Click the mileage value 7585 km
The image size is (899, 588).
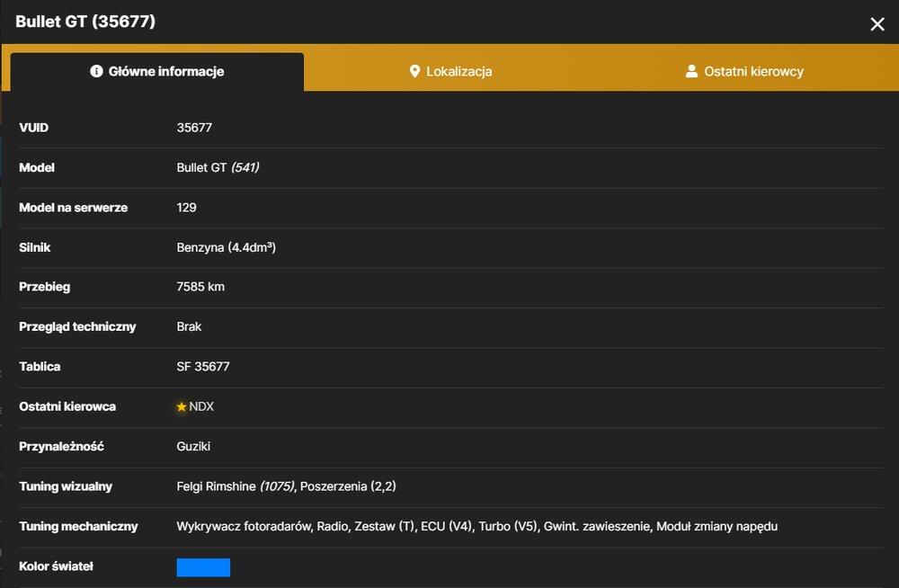tap(200, 287)
